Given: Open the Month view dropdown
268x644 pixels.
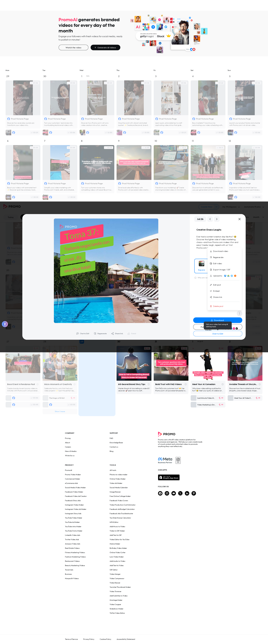Looking at the screenshot, I should [259, 217].
